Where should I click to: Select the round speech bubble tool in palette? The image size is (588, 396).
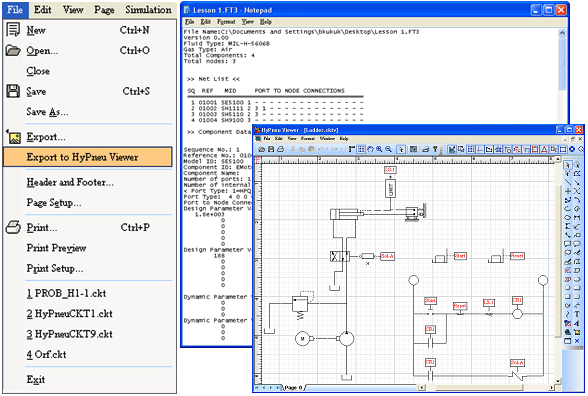(577, 243)
